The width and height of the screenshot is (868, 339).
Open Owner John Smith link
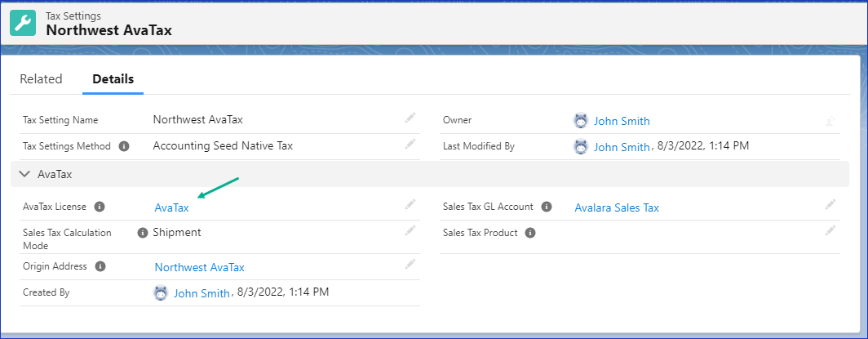click(622, 122)
